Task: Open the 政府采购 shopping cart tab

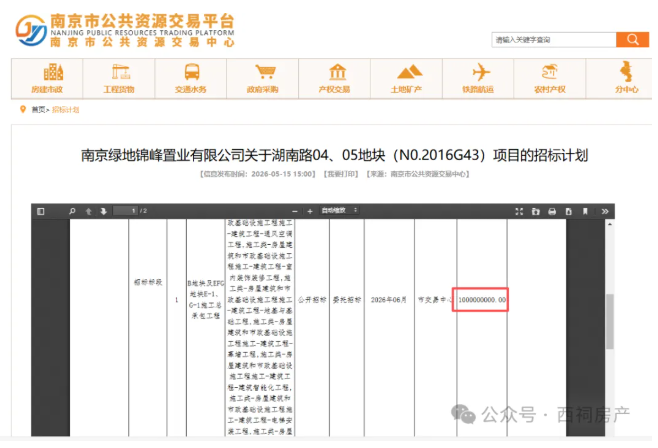Action: [262, 78]
